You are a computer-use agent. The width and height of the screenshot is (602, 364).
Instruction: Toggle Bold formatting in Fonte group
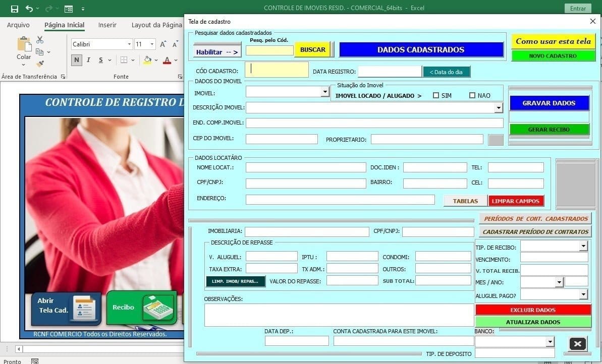point(76,60)
